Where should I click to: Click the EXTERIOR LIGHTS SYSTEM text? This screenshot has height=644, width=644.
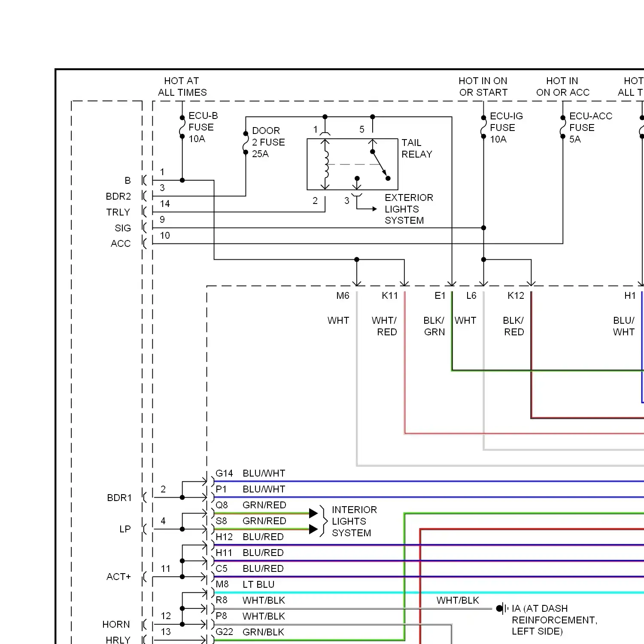point(409,209)
